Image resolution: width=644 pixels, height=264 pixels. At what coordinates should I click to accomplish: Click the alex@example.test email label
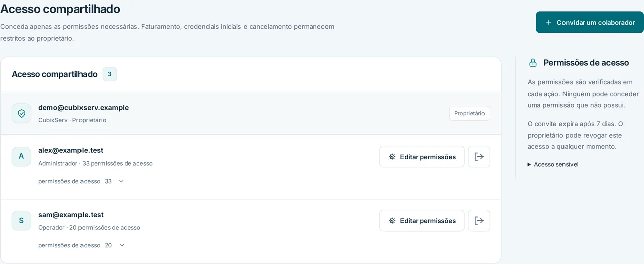point(70,150)
